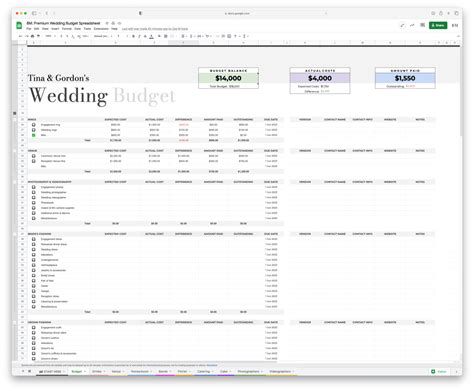Open the Format menu
The height and width of the screenshot is (391, 474).
pos(67,29)
